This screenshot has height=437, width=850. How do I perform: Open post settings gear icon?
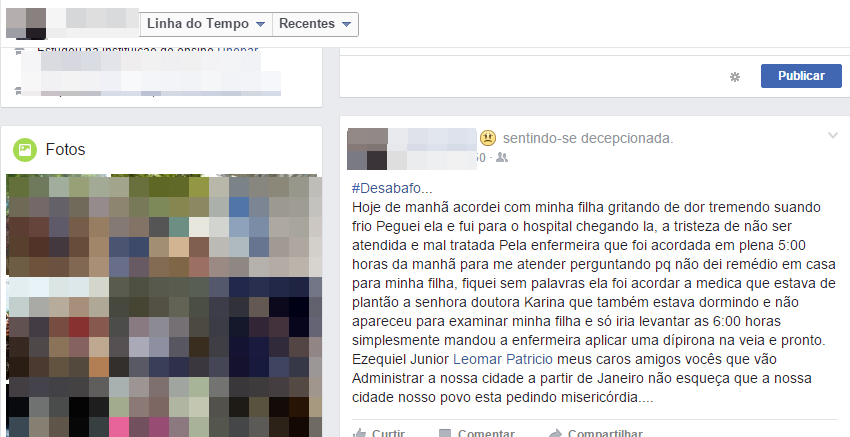pos(735,77)
